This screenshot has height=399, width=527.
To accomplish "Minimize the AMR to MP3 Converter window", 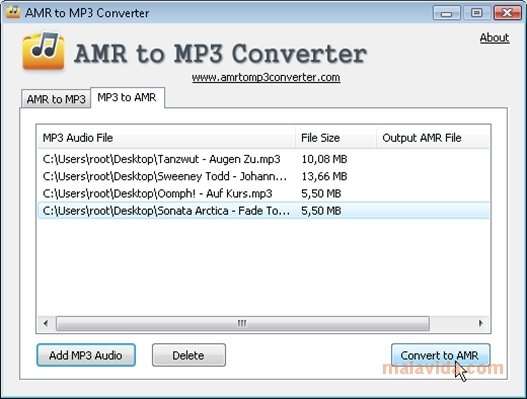I will pyautogui.click(x=446, y=13).
